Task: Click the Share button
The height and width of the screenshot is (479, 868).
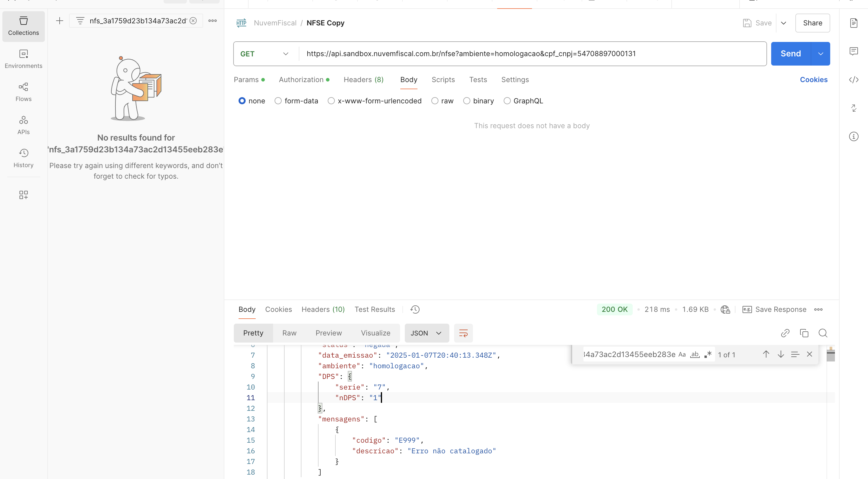Action: point(812,23)
